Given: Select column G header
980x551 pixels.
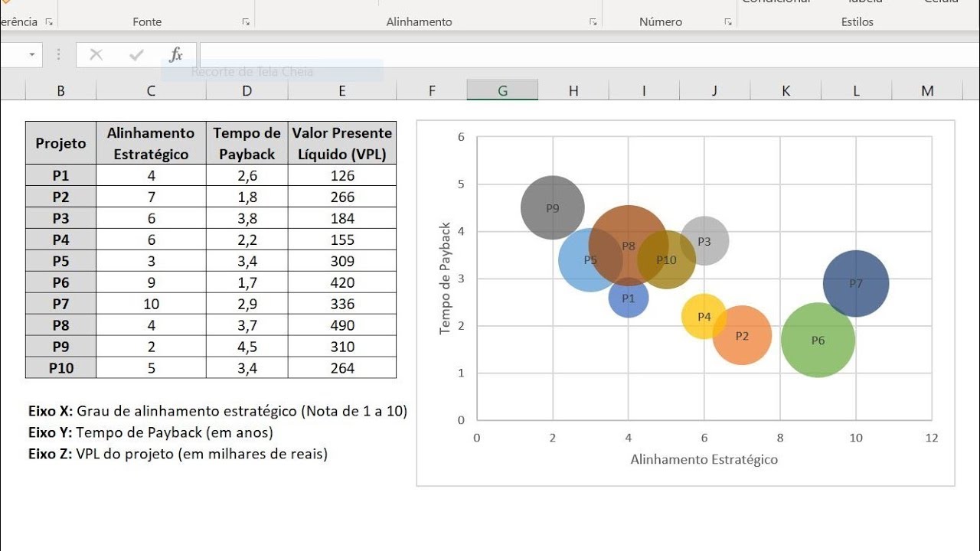Looking at the screenshot, I should 502,91.
